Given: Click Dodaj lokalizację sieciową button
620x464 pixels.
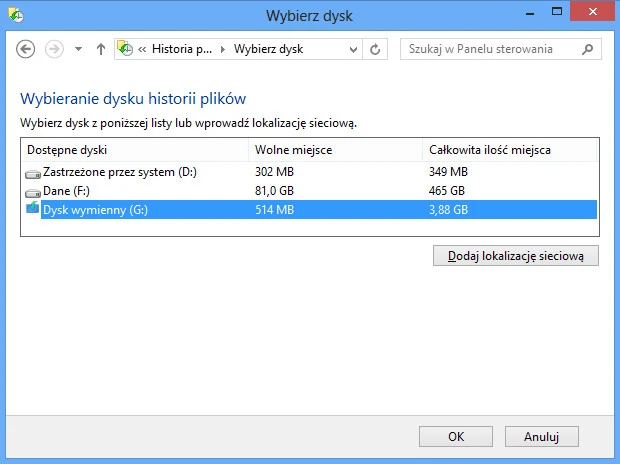Looking at the screenshot, I should point(515,256).
